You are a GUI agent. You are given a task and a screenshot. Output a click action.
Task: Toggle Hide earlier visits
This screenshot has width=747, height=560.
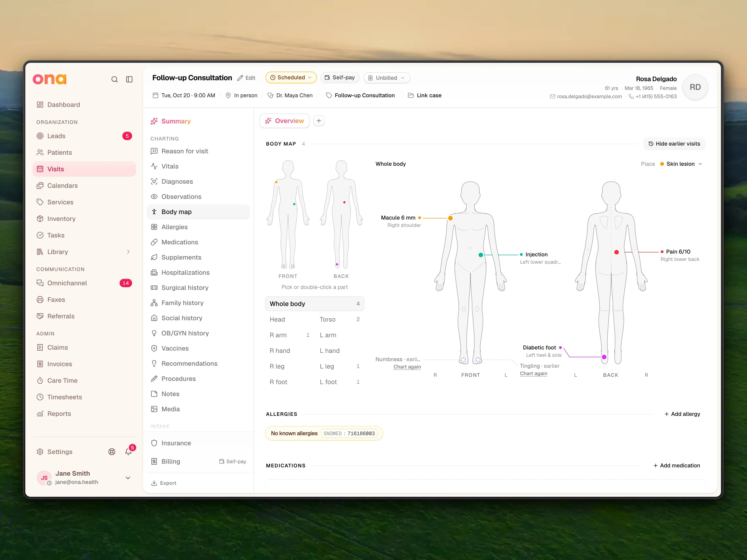674,144
